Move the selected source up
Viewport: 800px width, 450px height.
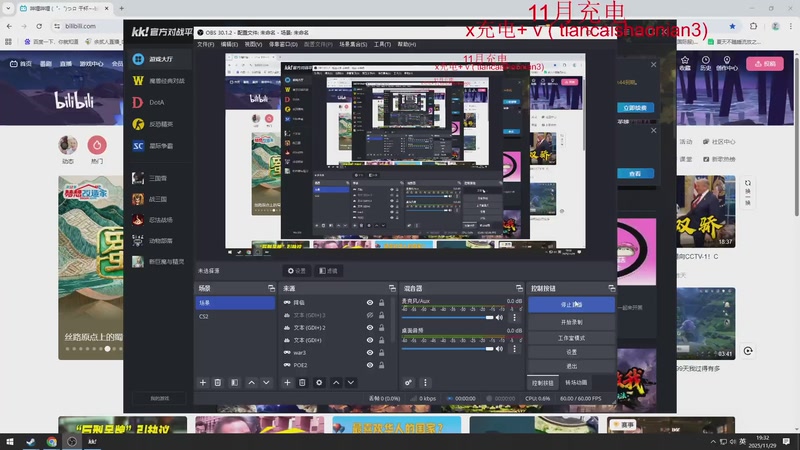pos(336,383)
